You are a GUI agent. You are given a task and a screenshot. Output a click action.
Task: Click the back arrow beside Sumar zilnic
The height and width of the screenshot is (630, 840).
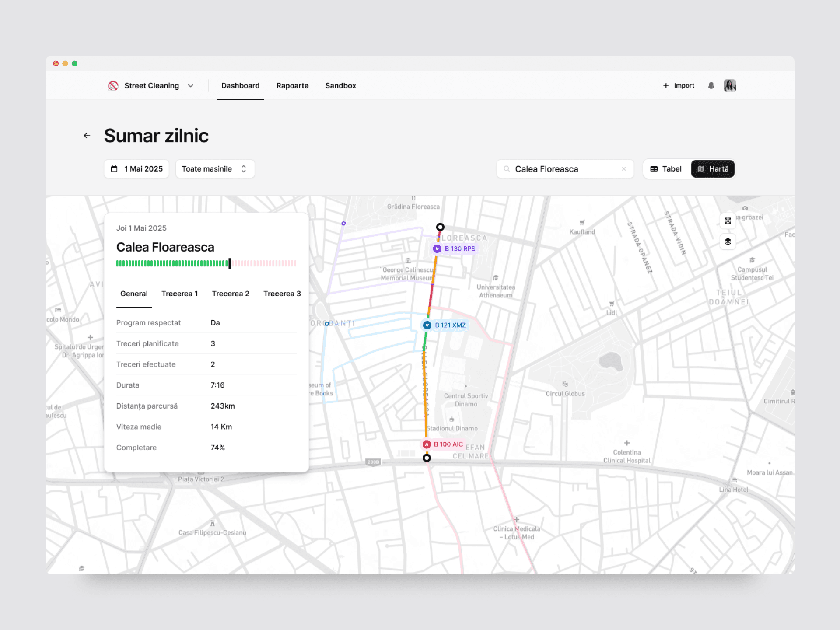coord(87,136)
